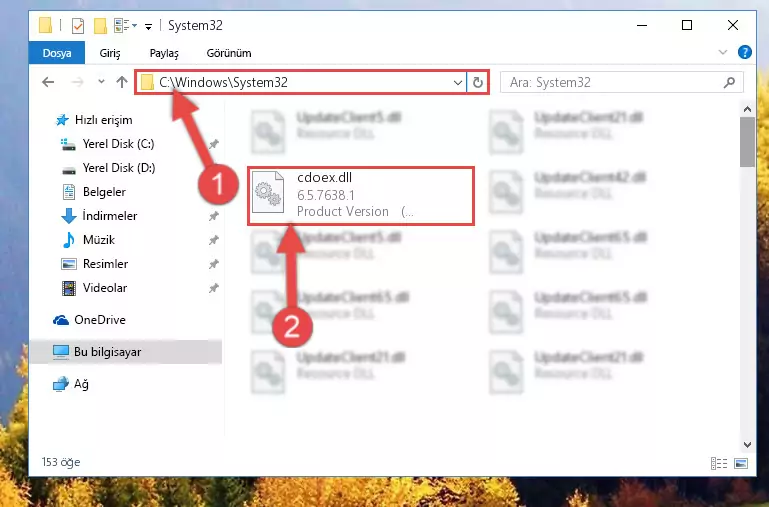Click the Bu bilgisayar monitor icon

(x=61, y=352)
